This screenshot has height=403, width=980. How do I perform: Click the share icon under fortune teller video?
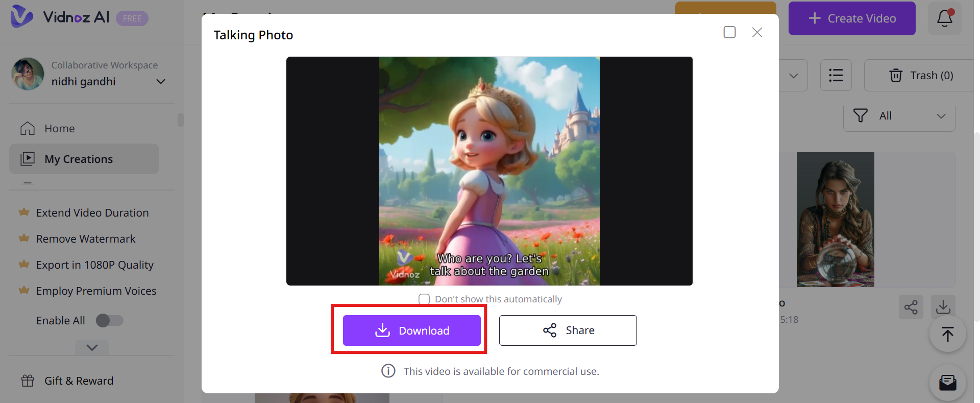[911, 307]
